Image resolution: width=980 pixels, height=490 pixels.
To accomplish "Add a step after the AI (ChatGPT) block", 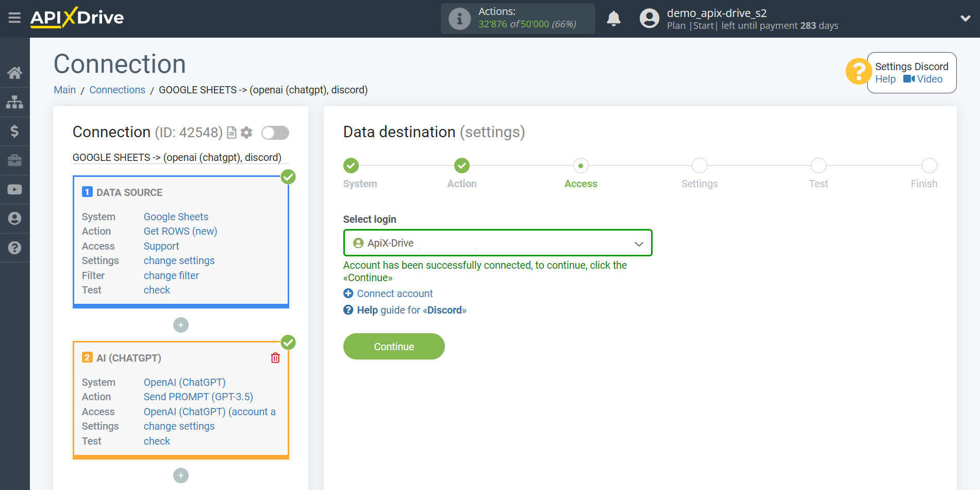I will (181, 476).
